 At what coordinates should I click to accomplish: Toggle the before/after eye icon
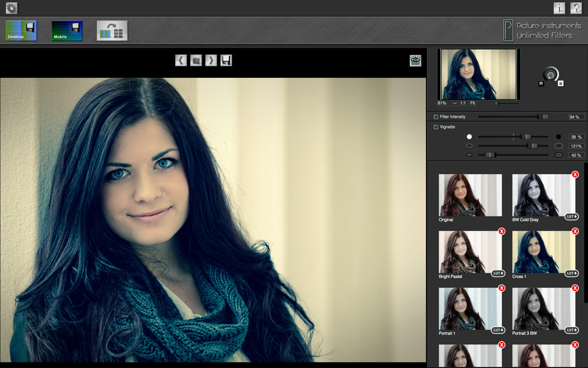click(415, 60)
